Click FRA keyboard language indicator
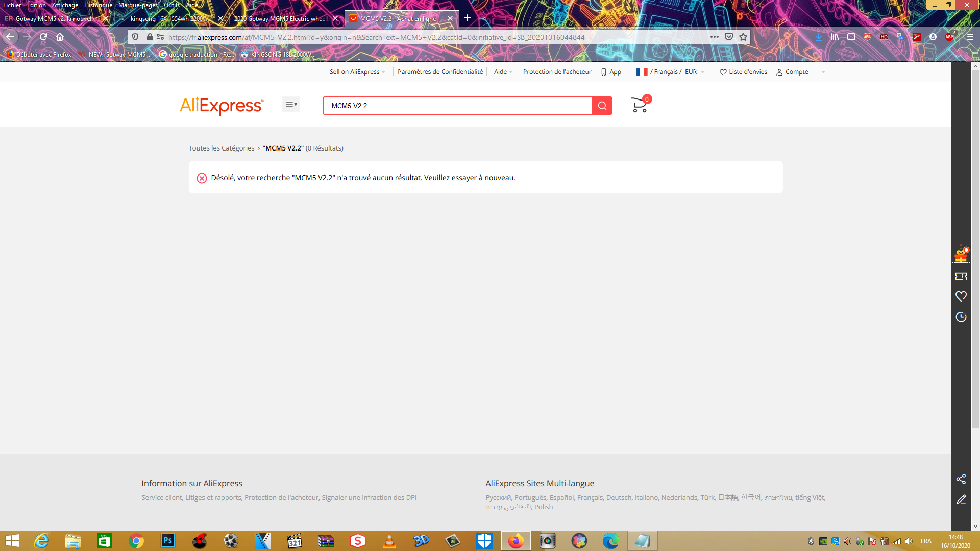The height and width of the screenshot is (551, 980). pos(926,541)
